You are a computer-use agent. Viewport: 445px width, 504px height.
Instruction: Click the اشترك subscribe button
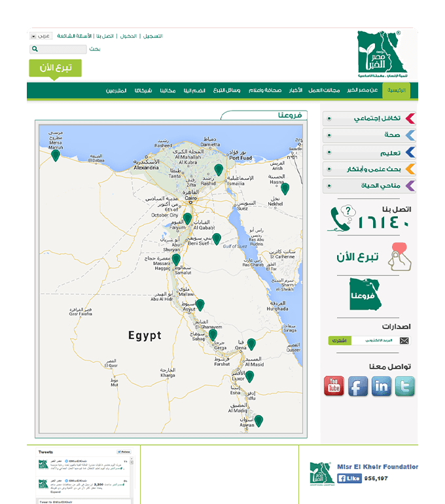340,341
